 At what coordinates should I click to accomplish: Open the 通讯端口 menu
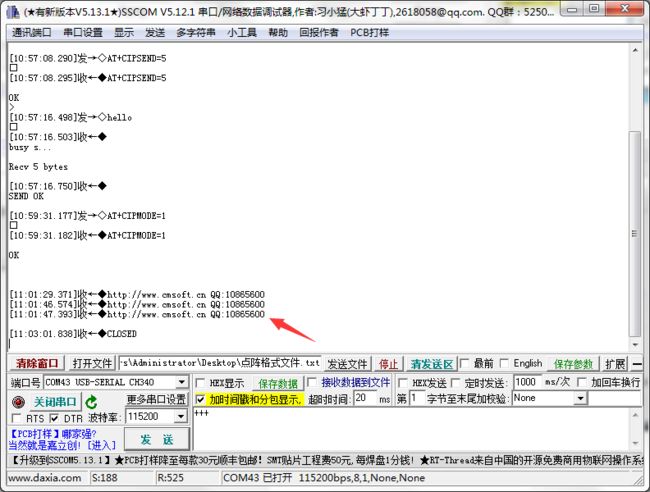(32, 32)
